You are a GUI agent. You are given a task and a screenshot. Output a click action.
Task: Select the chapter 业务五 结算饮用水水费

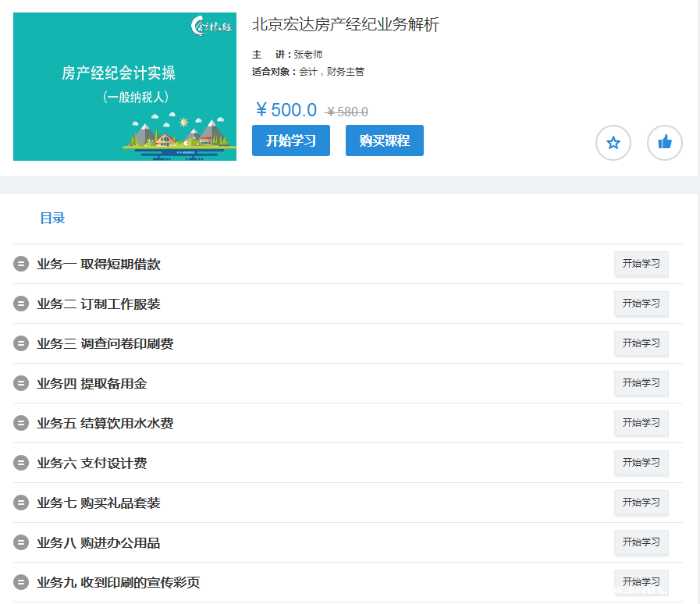pos(105,423)
